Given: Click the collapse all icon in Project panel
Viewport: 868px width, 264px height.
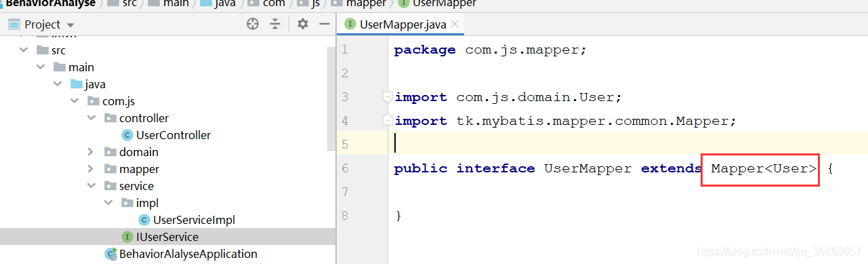Looking at the screenshot, I should [x=275, y=24].
